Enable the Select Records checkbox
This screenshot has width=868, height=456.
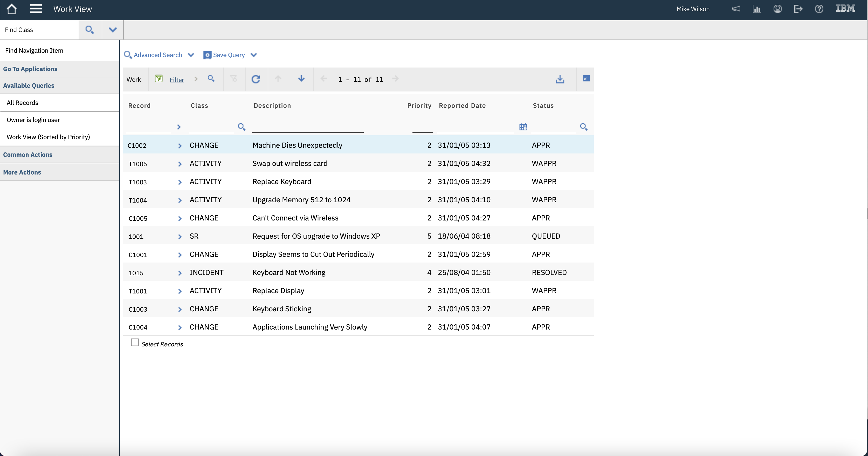(x=135, y=342)
